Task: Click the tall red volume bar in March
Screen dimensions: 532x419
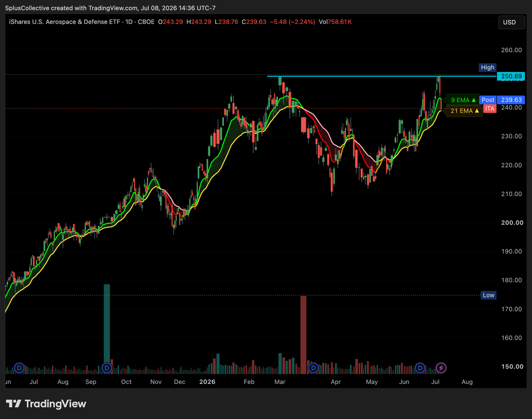Action: pyautogui.click(x=303, y=334)
